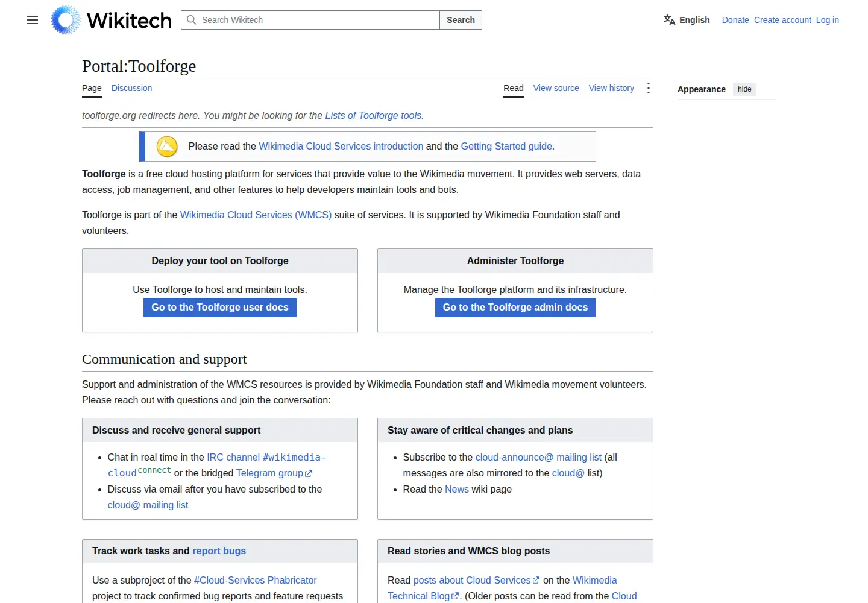Click the yellow notice icon in banner
Screen dimensions: 868x603
pyautogui.click(x=167, y=147)
